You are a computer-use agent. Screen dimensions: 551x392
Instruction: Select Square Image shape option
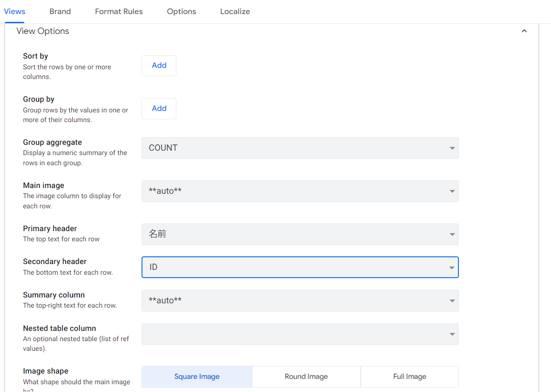point(197,376)
